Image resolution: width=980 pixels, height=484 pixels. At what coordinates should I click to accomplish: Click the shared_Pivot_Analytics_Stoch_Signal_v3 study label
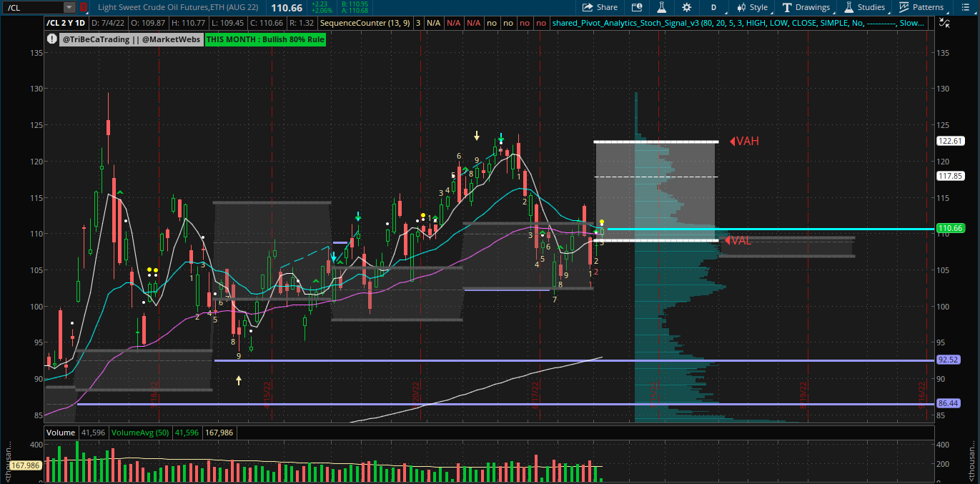pos(738,23)
